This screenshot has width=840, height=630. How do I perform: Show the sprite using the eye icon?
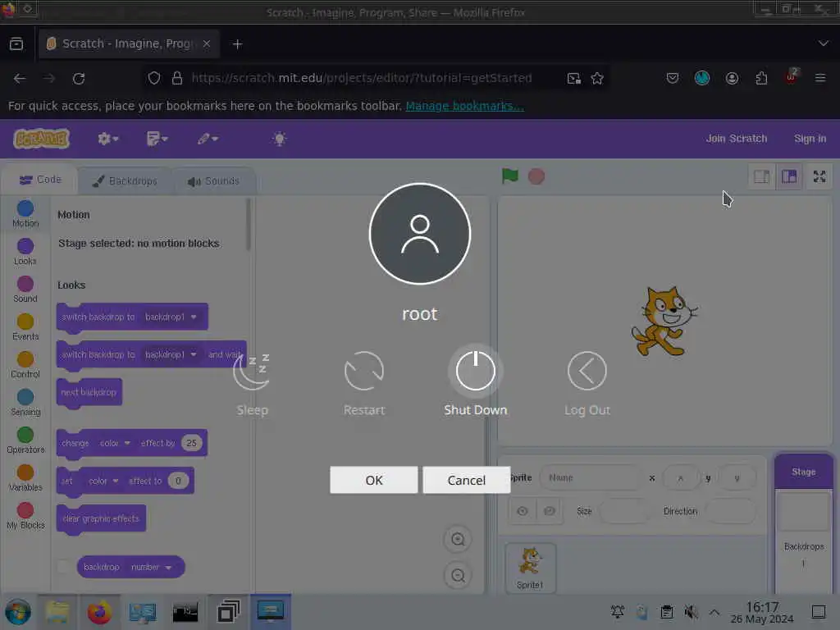tap(523, 511)
